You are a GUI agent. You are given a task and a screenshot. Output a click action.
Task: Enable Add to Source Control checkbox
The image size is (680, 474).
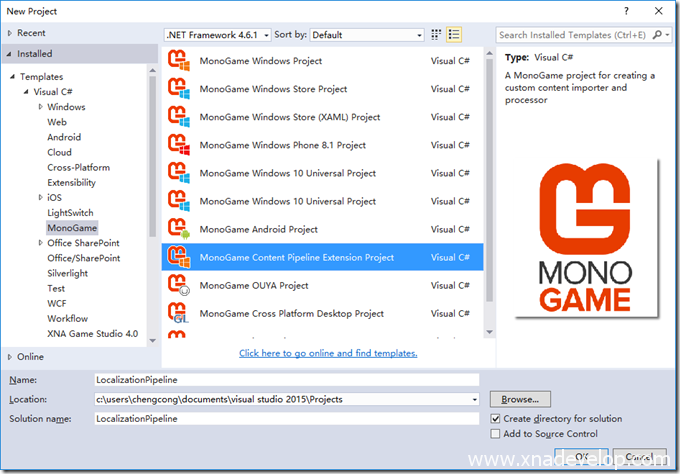click(x=496, y=434)
